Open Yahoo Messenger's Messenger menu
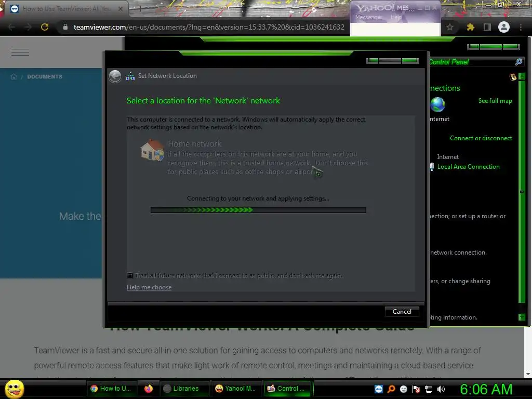The image size is (532, 399). coord(368,17)
